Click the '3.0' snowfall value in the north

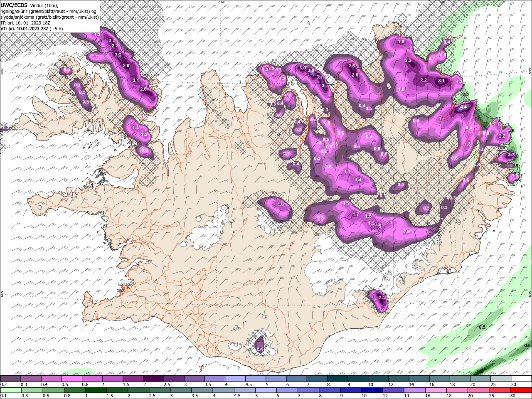click(302, 68)
